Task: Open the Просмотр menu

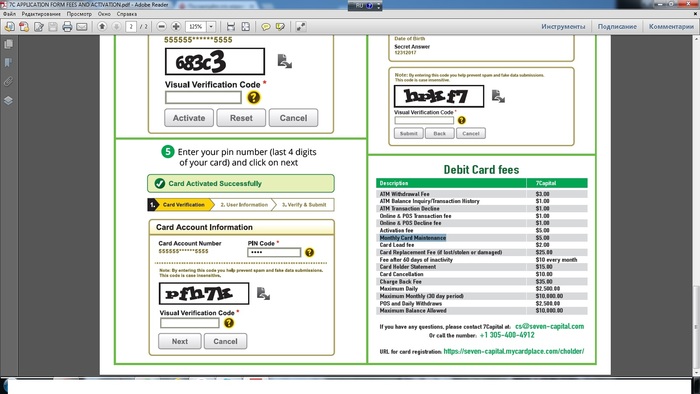Action: pos(79,14)
